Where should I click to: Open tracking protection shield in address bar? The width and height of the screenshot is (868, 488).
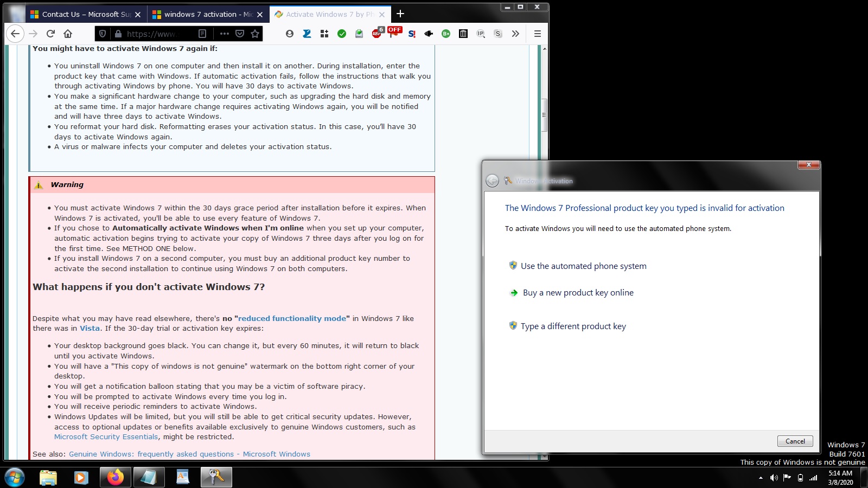click(103, 34)
